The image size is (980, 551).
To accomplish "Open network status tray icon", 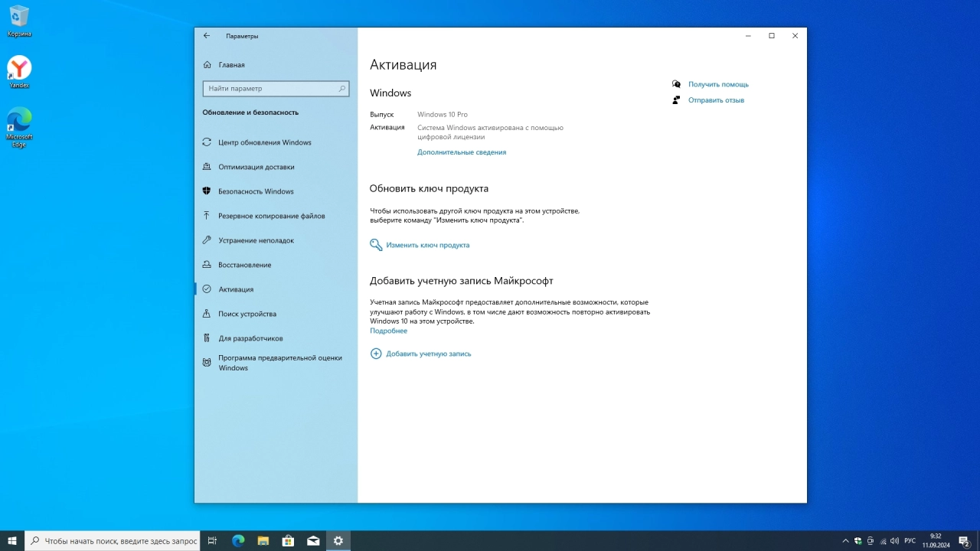I will (x=883, y=541).
